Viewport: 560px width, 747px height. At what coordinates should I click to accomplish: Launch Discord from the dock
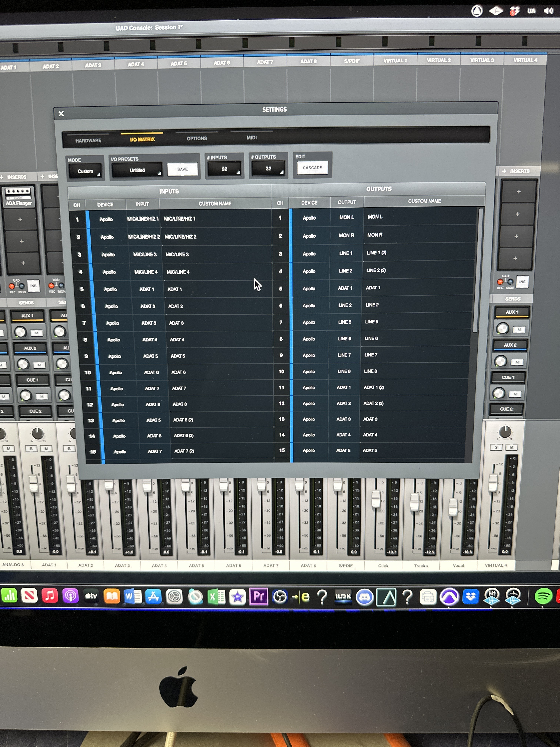365,597
